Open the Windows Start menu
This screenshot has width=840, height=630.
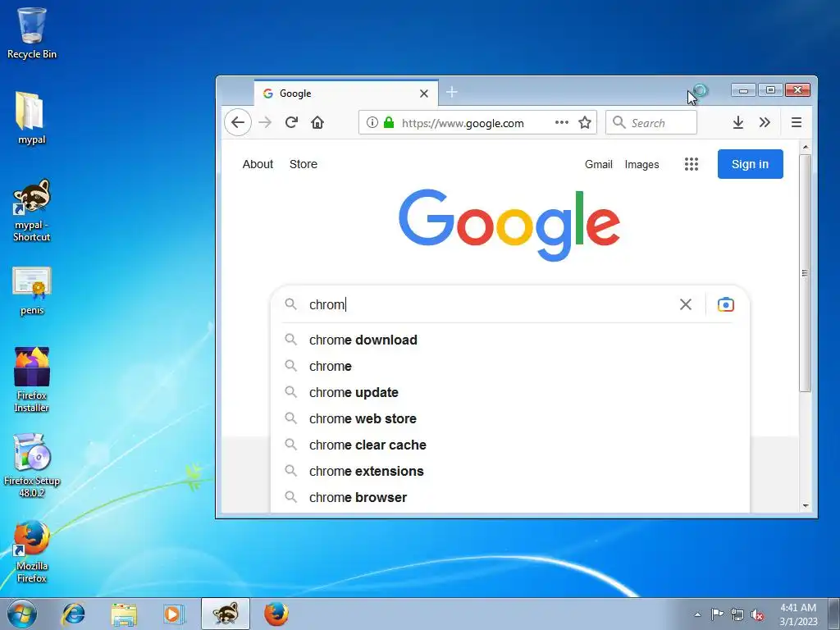pyautogui.click(x=22, y=614)
